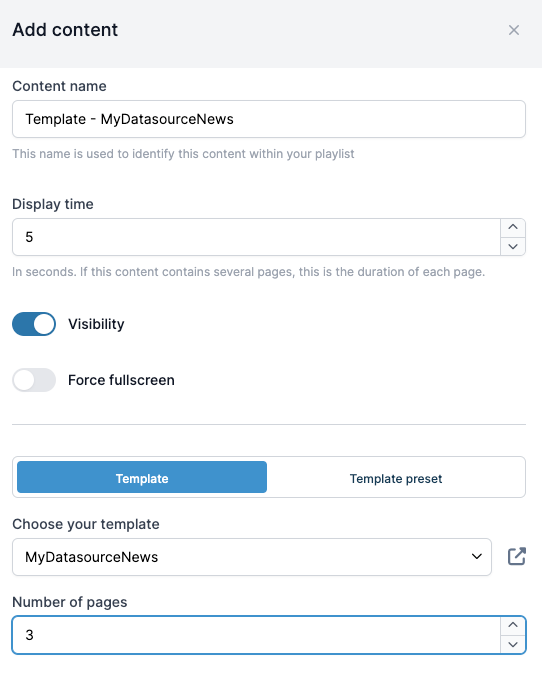Click the Content name label
The image size is (542, 683).
(x=59, y=86)
